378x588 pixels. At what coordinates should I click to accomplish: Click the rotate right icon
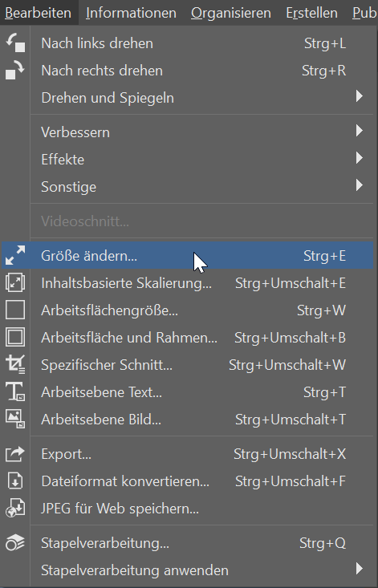pos(15,70)
